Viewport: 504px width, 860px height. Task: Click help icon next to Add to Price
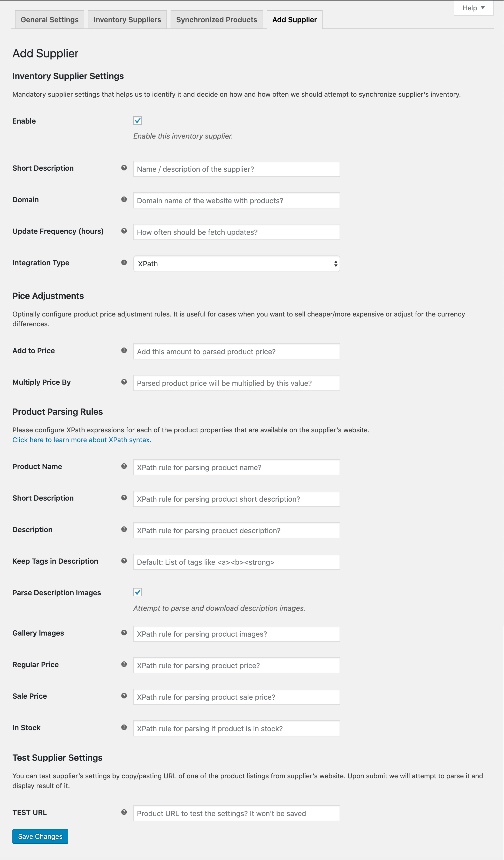click(x=124, y=350)
